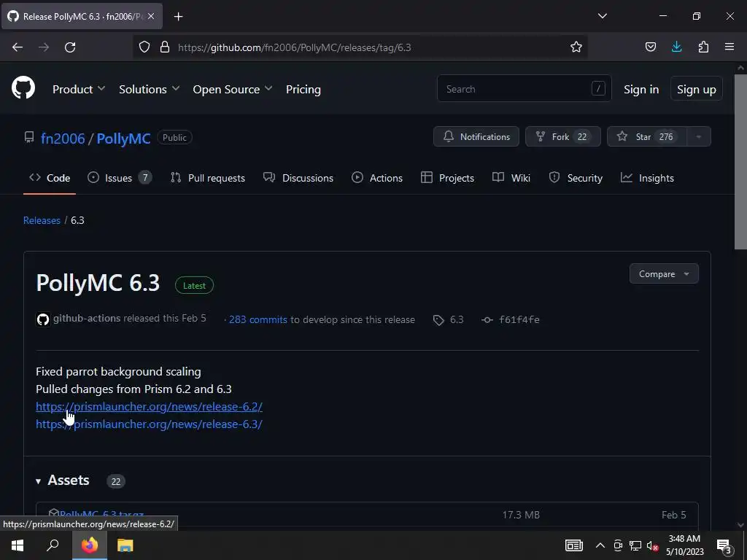Image resolution: width=747 pixels, height=560 pixels.
Task: Open the fn2006 owner profile
Action: pyautogui.click(x=63, y=139)
